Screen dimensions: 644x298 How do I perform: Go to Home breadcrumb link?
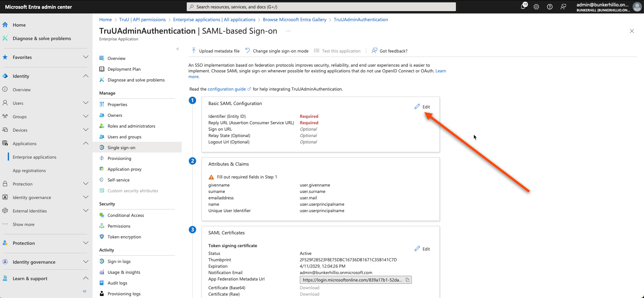click(105, 20)
